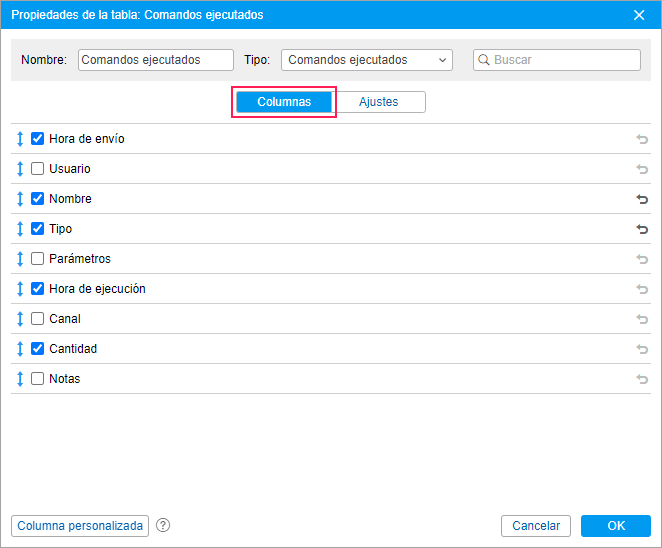Focus the Buscar search field

click(x=557, y=60)
